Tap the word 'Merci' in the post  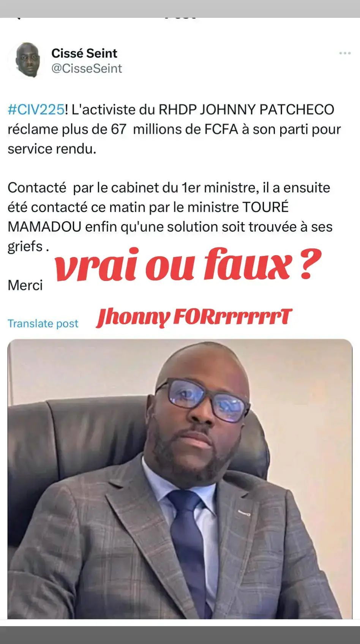25,285
